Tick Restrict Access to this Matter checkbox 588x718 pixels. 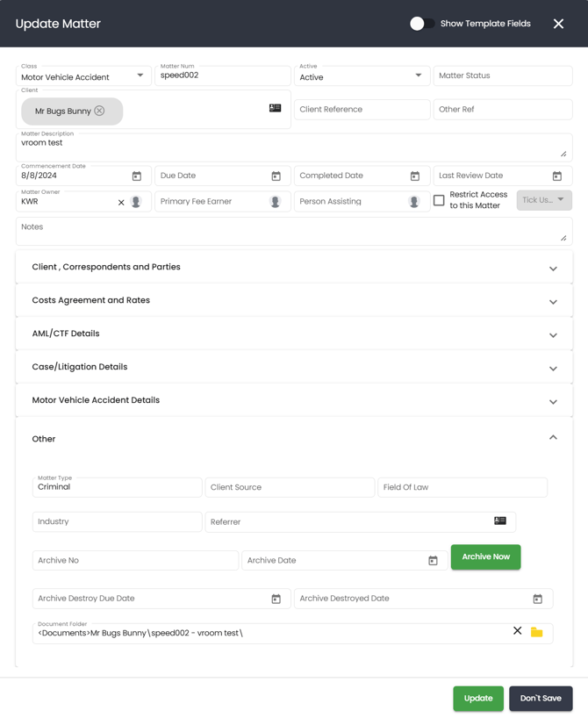click(439, 200)
